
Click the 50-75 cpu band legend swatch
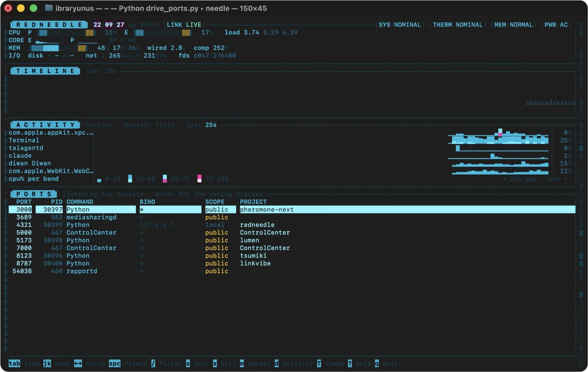165,179
